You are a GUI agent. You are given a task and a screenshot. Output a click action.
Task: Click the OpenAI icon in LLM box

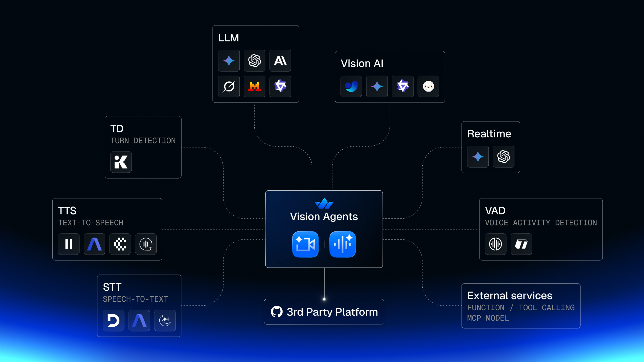coord(254,61)
